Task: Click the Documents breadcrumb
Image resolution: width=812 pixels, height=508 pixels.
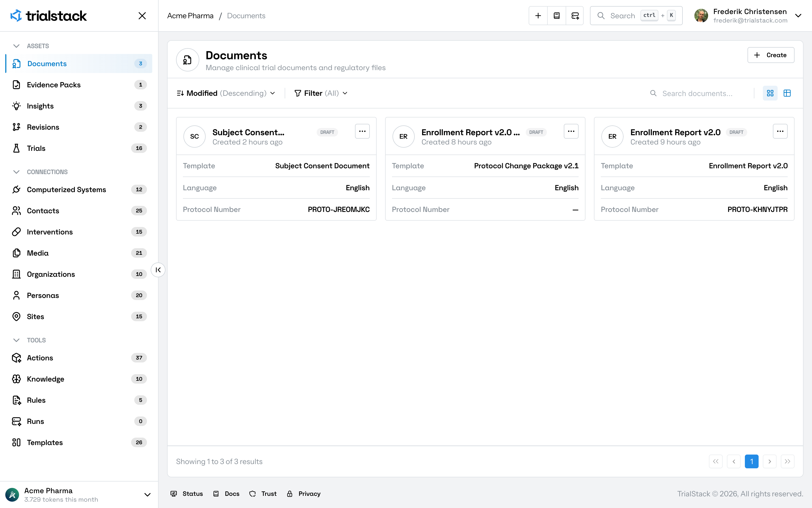Action: point(246,16)
